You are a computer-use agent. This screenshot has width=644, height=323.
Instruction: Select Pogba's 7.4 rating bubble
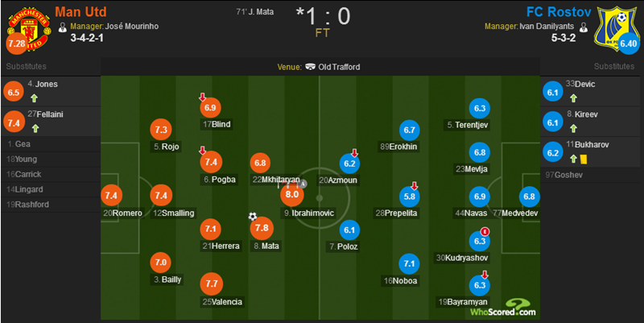click(211, 161)
